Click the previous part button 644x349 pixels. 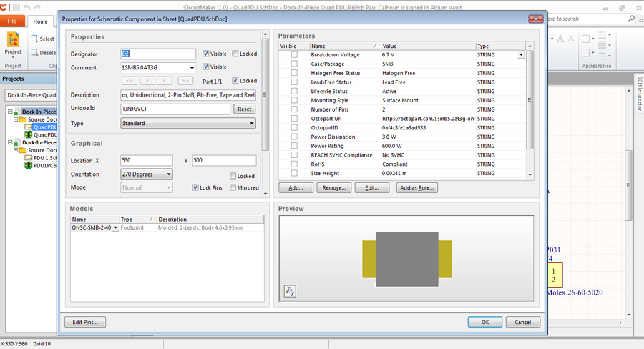coord(148,81)
